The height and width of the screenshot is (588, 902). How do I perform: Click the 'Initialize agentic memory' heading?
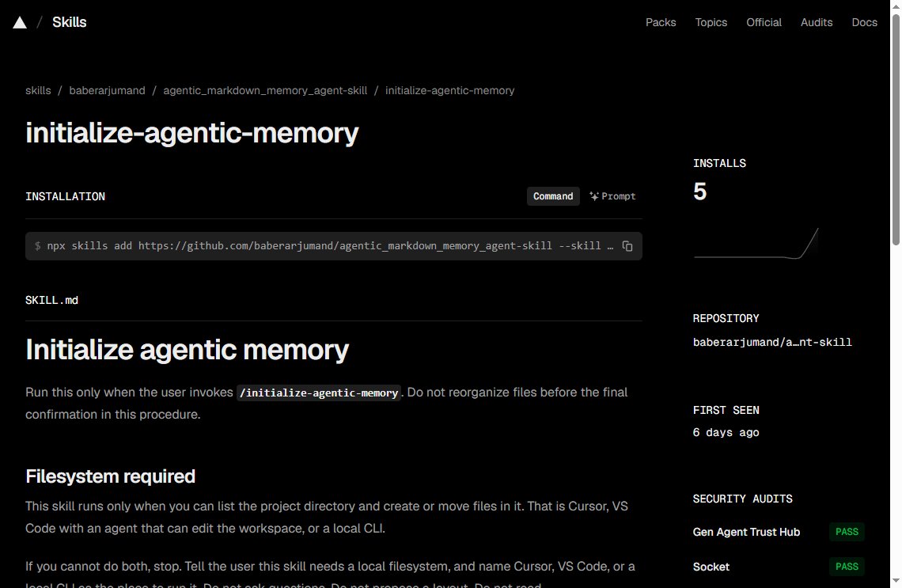(x=187, y=350)
